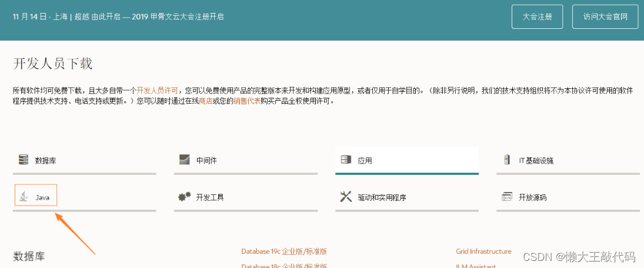Open the 数据库 category tab
Screen dimensions: 644x268
point(84,160)
